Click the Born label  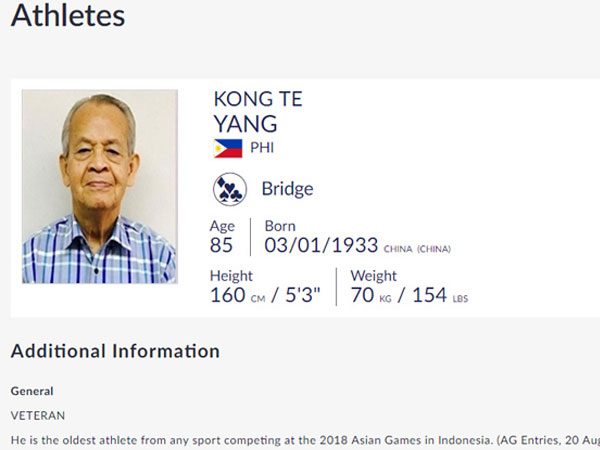[280, 226]
